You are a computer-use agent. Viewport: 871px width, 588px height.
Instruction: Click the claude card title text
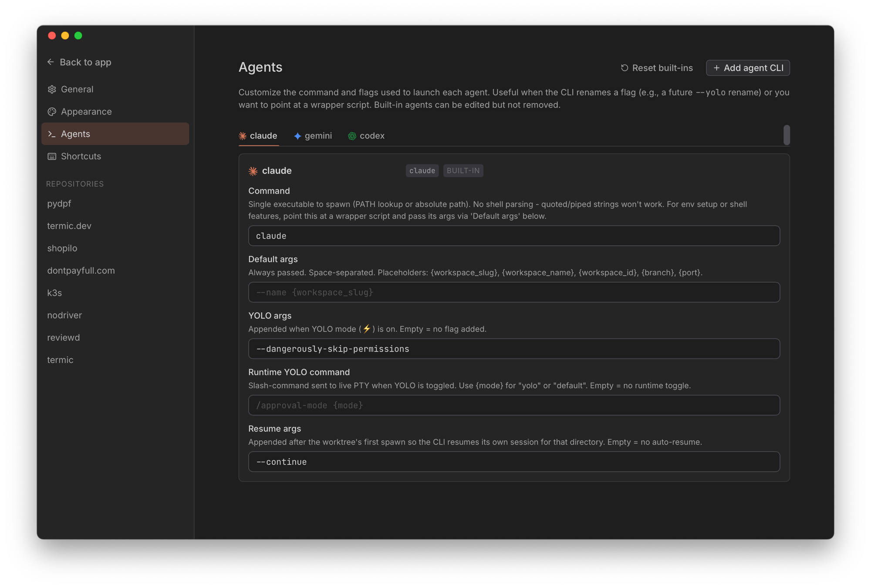point(277,171)
